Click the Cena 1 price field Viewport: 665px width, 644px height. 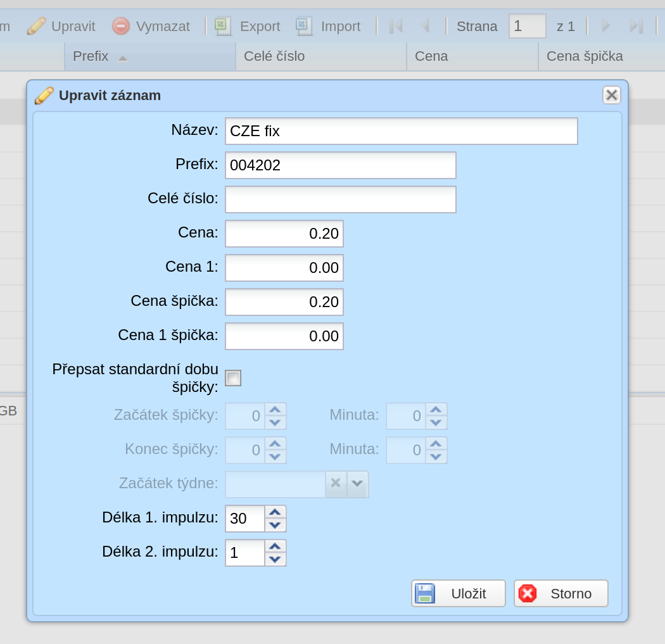284,267
